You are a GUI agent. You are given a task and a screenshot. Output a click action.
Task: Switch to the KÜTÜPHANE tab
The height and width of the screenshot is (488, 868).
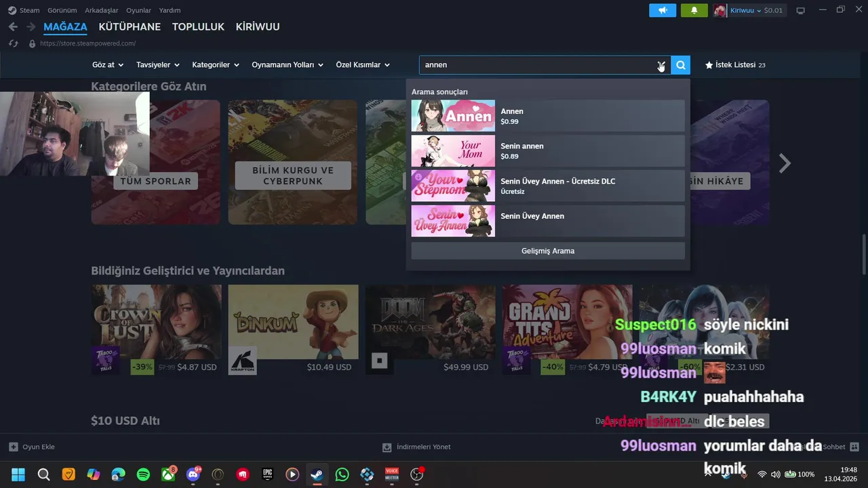[130, 27]
